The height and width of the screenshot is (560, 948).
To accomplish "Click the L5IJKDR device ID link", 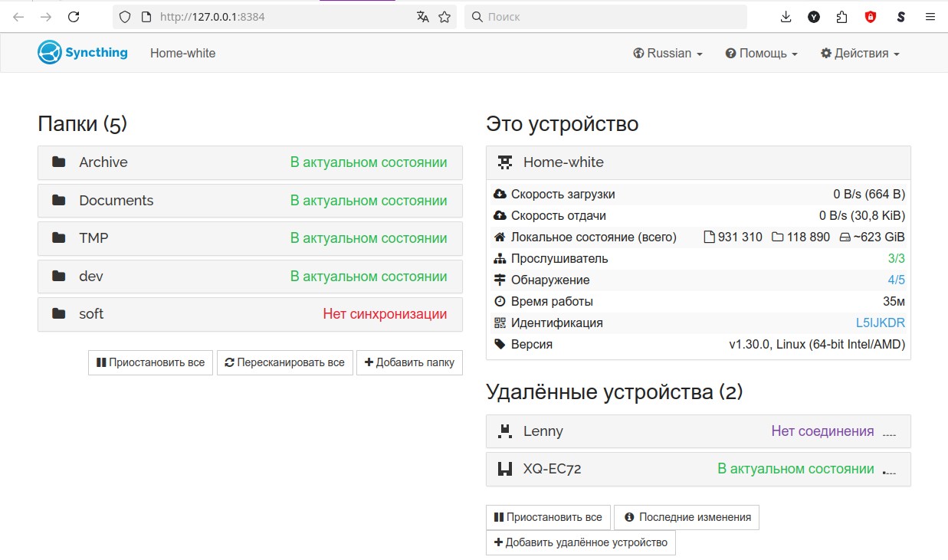I will pyautogui.click(x=881, y=323).
